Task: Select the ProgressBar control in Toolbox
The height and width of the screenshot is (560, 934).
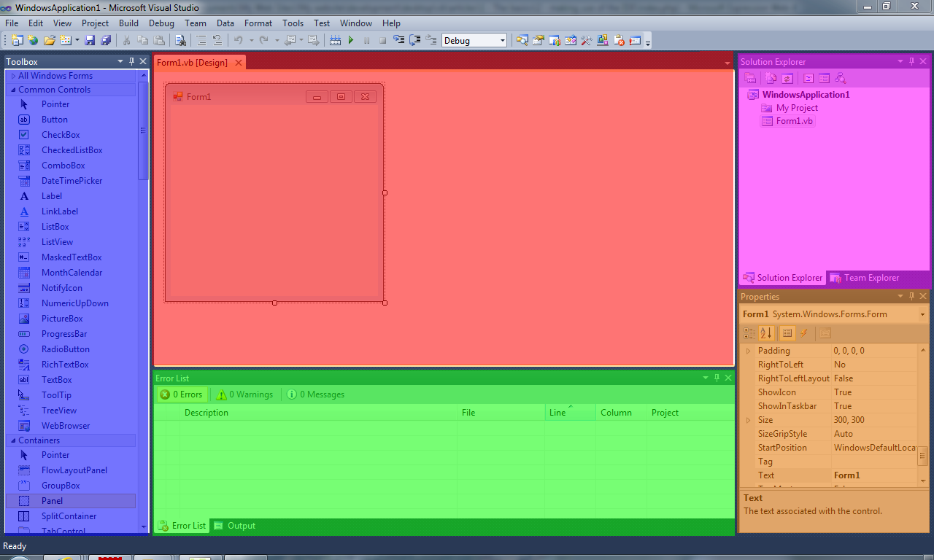Action: (71, 334)
